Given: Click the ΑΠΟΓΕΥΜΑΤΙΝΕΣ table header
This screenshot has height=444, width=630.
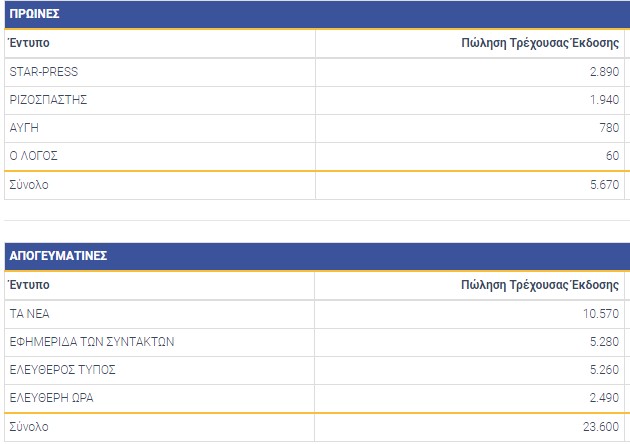Looking at the screenshot, I should pyautogui.click(x=58, y=256).
